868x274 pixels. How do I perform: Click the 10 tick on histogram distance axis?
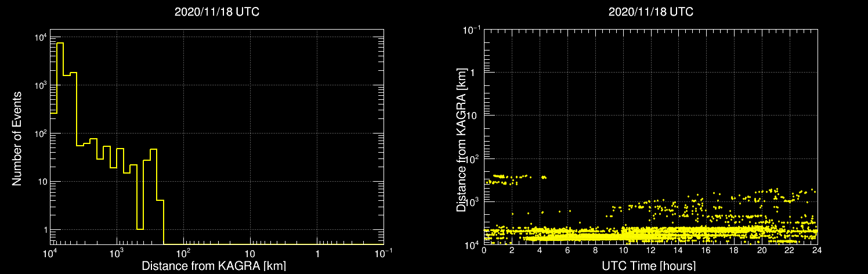coord(250,254)
